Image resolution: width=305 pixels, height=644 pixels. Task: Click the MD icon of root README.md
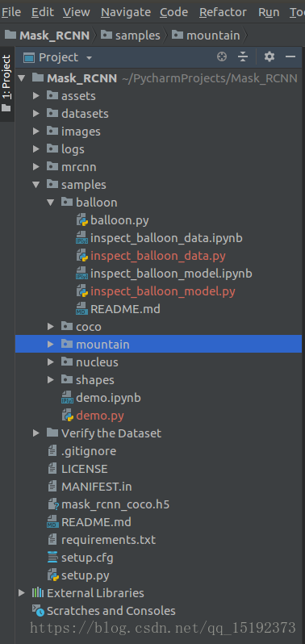tap(53, 522)
